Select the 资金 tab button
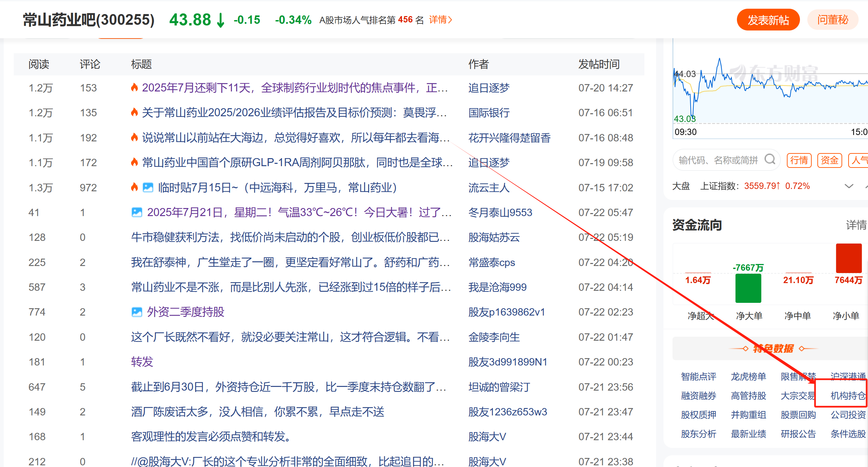Image resolution: width=868 pixels, height=467 pixels. pyautogui.click(x=829, y=160)
